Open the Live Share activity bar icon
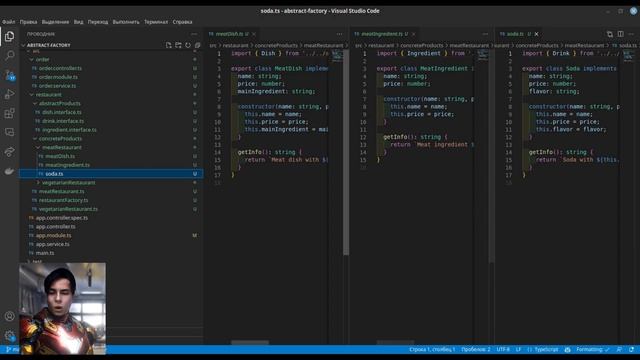640x360 pixels. [9, 151]
